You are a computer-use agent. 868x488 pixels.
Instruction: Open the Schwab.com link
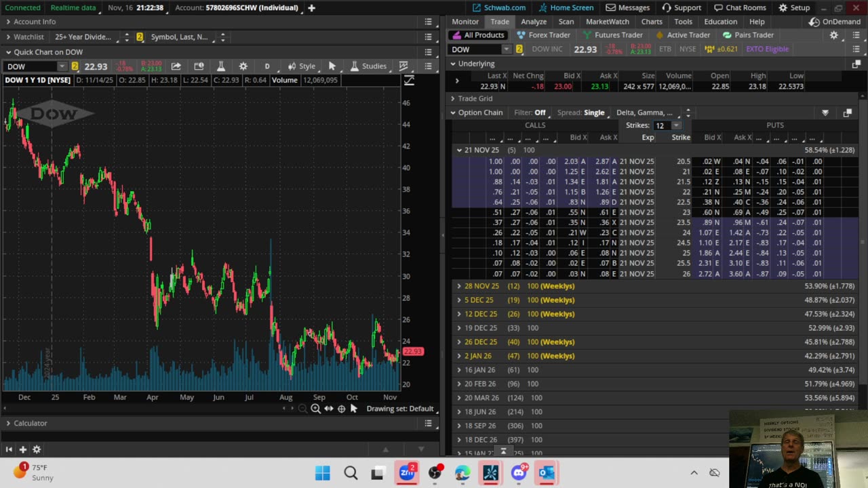click(499, 7)
